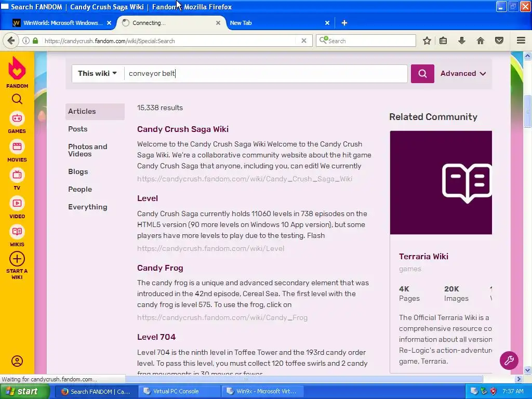Expand the Advanced search options
This screenshot has width=532, height=399.
coord(463,73)
